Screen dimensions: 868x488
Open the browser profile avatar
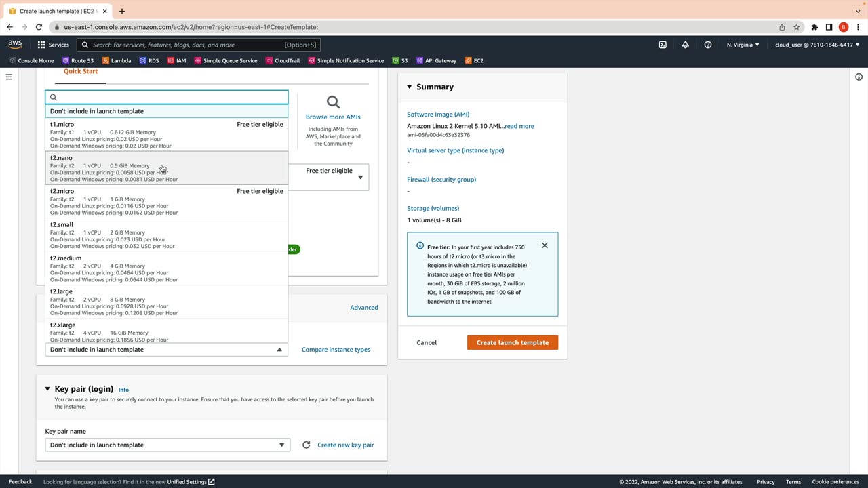click(844, 27)
